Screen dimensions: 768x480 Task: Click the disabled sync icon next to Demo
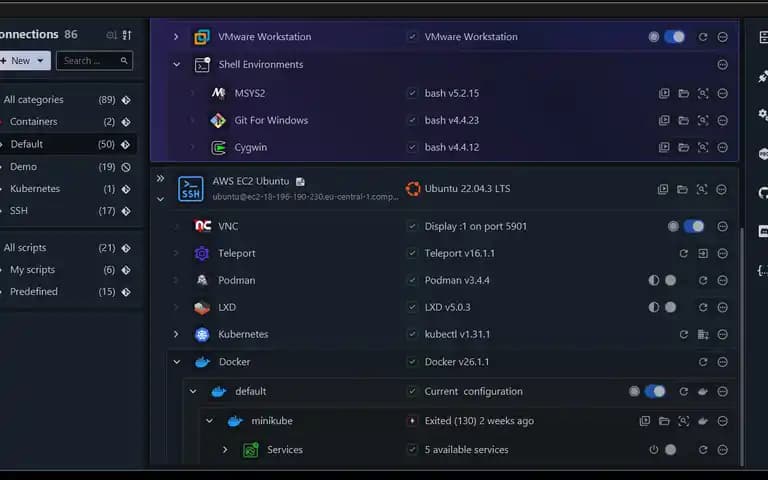tap(126, 167)
